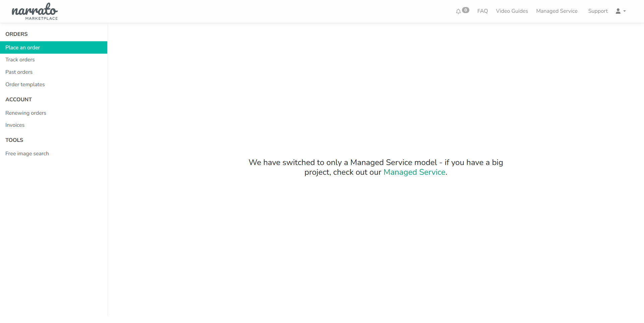This screenshot has height=323, width=644.
Task: Go to Track orders
Action: pos(20,60)
